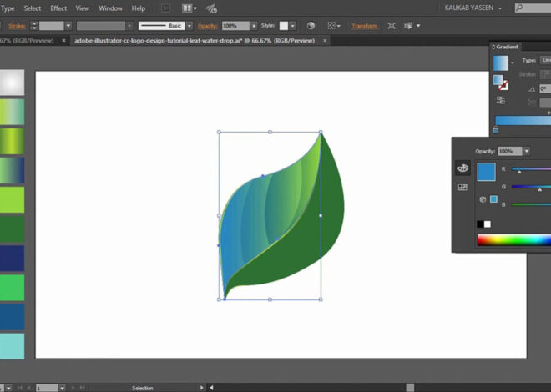
Task: Click the Isolate Selected Object icon
Action: pos(392,26)
